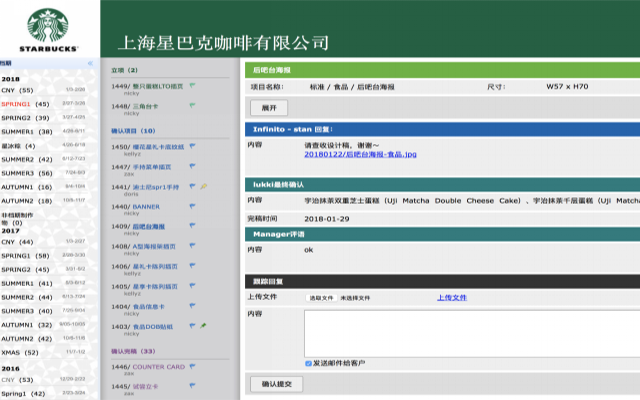Viewport: 640px width, 400px height.
Task: Click the 确认提交 submit button
Action: coord(276,384)
